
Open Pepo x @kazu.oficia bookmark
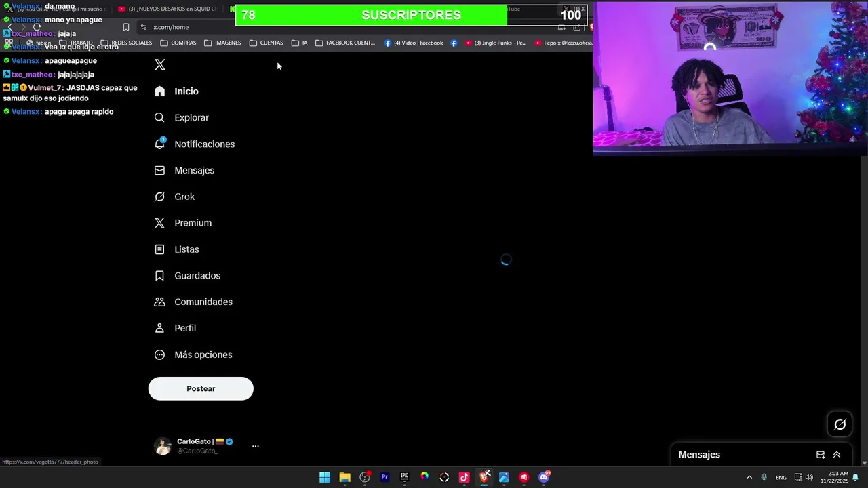[564, 43]
